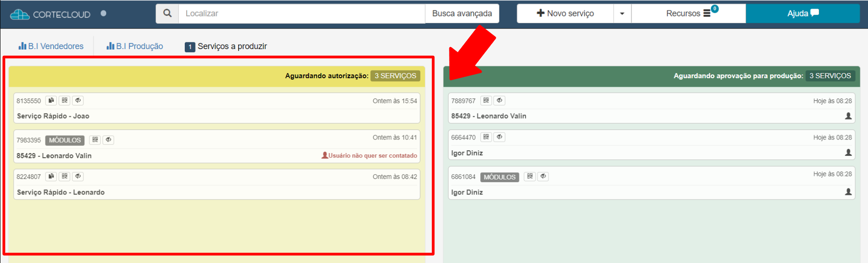Image resolution: width=868 pixels, height=263 pixels.
Task: Click the MÓDULOS tag on service 6861084
Action: click(499, 177)
